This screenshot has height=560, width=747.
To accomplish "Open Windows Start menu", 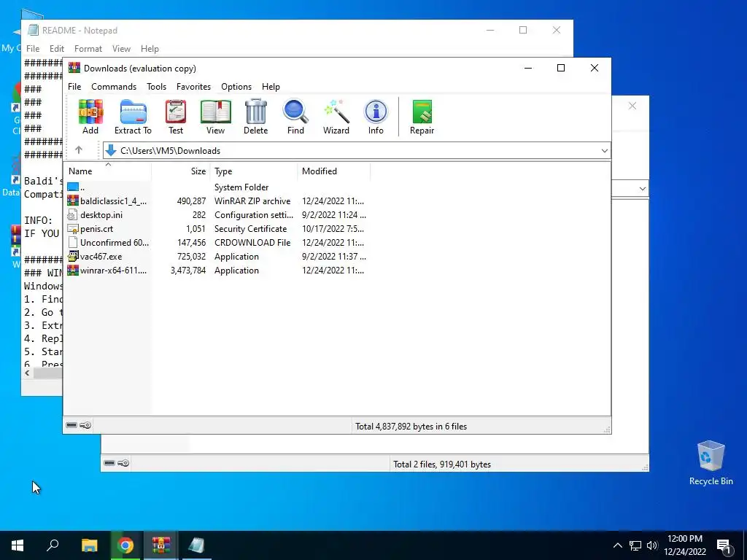I will 18,545.
